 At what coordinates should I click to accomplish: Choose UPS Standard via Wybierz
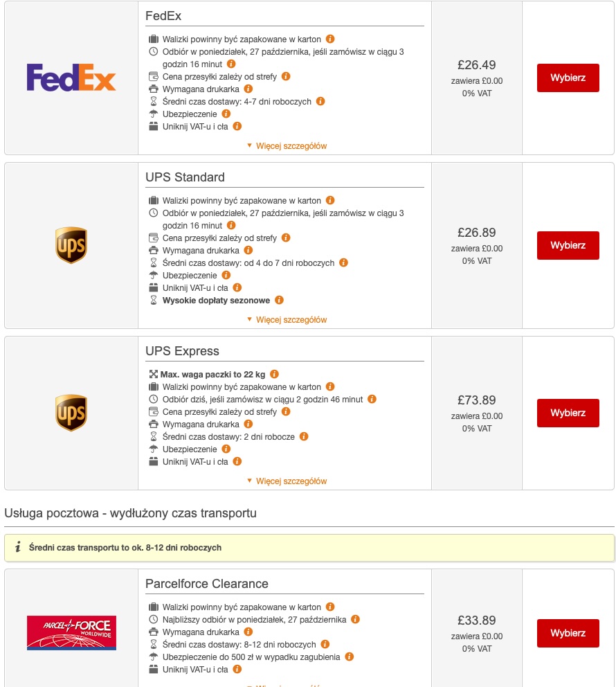coord(568,245)
